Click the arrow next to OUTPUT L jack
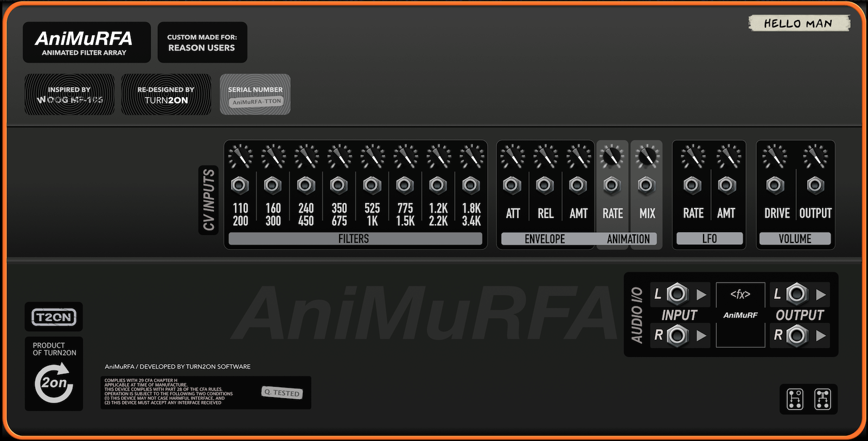 click(821, 295)
